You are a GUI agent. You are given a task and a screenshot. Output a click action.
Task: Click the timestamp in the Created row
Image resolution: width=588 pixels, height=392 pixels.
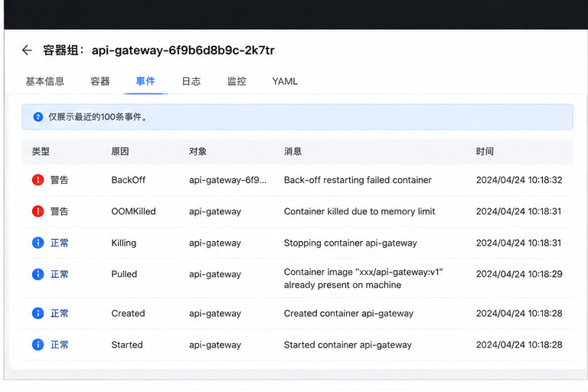[519, 313]
